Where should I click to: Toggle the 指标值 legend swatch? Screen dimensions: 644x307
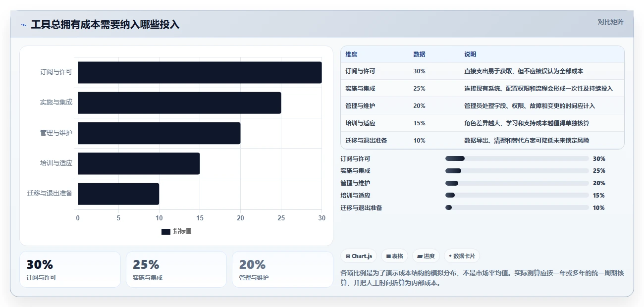(x=165, y=231)
